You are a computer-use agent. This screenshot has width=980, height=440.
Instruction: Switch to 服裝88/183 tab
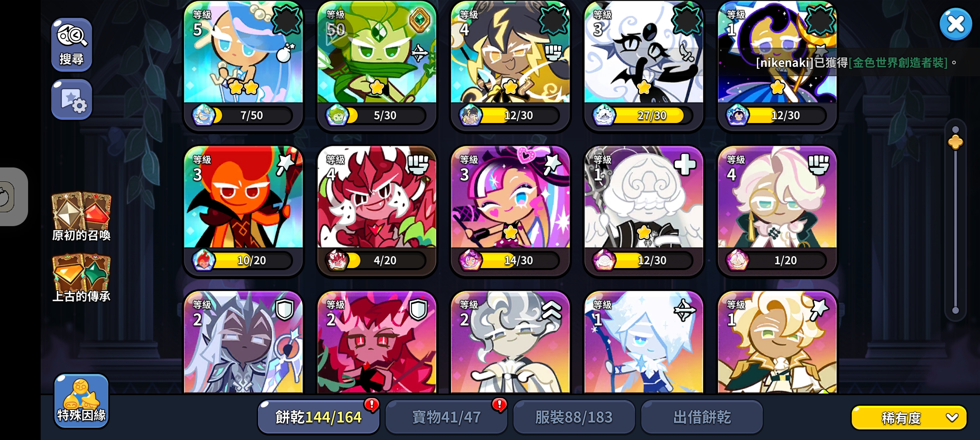coord(574,417)
